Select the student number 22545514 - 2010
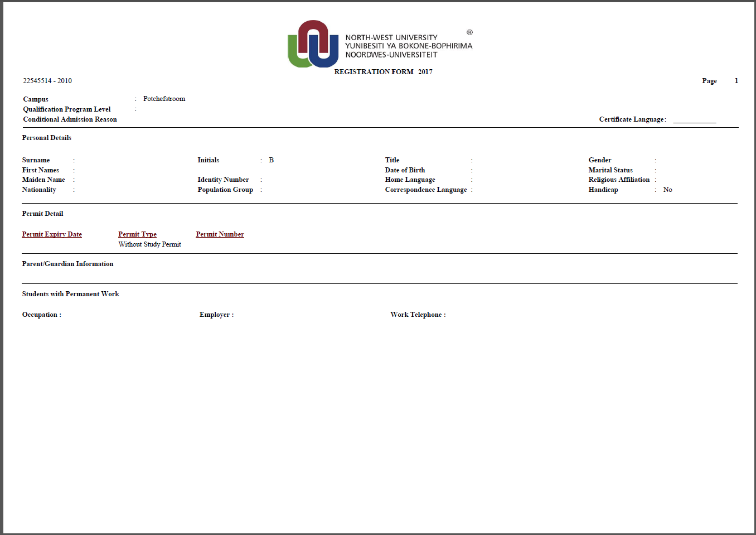The height and width of the screenshot is (535, 756). click(47, 80)
